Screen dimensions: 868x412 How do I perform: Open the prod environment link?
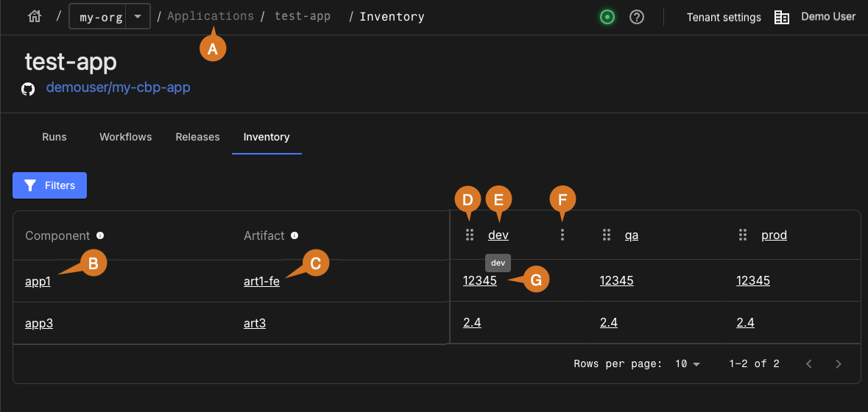click(x=774, y=235)
